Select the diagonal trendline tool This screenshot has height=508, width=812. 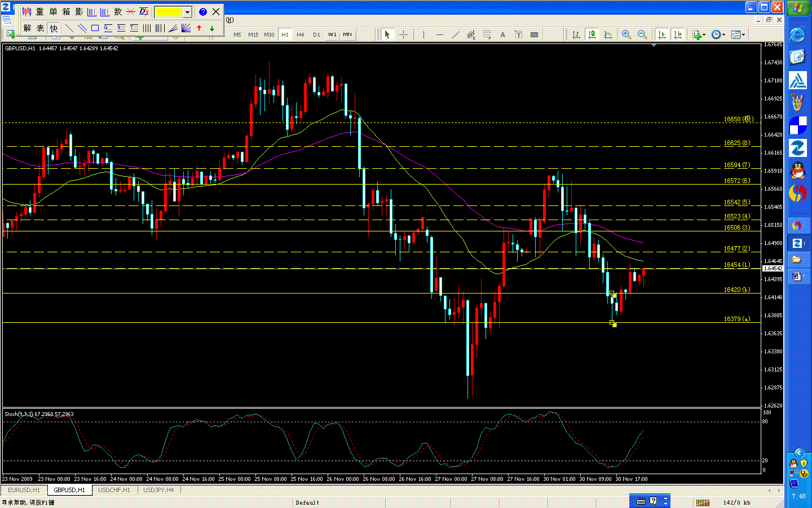pyautogui.click(x=456, y=34)
